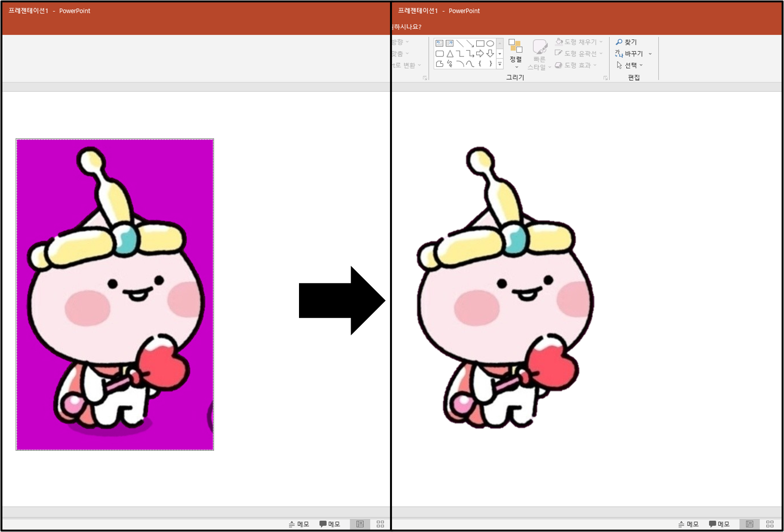The width and height of the screenshot is (784, 532).
Task: Open 그리기 group dialog launcher
Action: [x=606, y=78]
